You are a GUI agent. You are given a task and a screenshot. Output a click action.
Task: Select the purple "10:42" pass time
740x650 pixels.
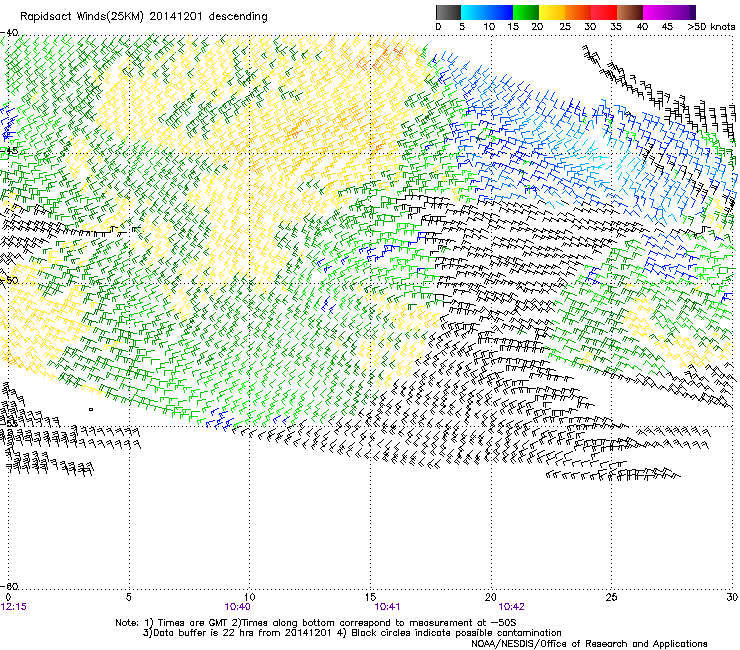click(512, 607)
